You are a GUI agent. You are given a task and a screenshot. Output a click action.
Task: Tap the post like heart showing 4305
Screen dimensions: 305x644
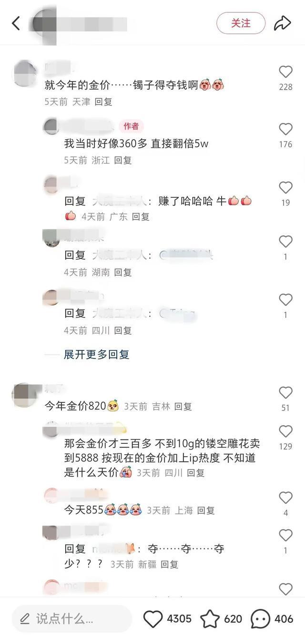point(153,619)
